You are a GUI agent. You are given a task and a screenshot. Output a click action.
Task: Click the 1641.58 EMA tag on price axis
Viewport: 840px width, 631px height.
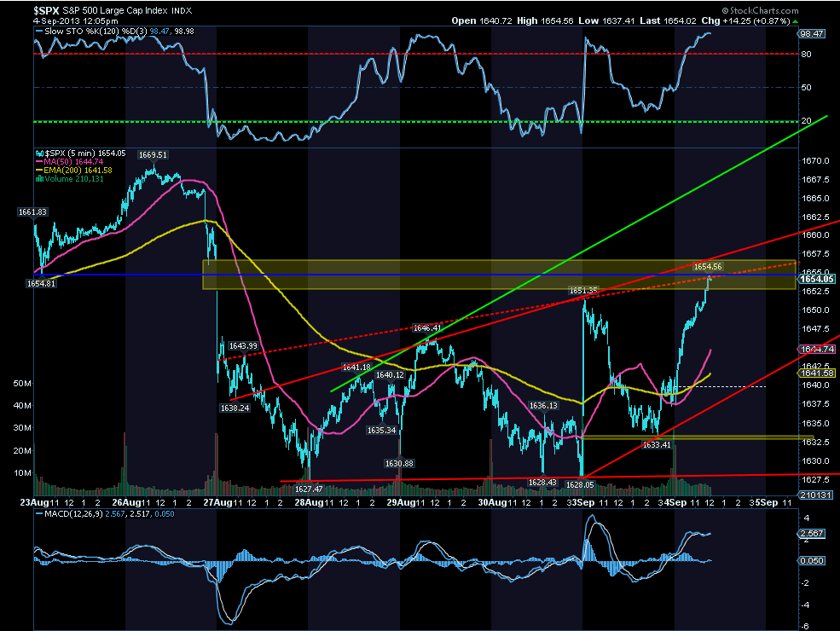pos(817,373)
